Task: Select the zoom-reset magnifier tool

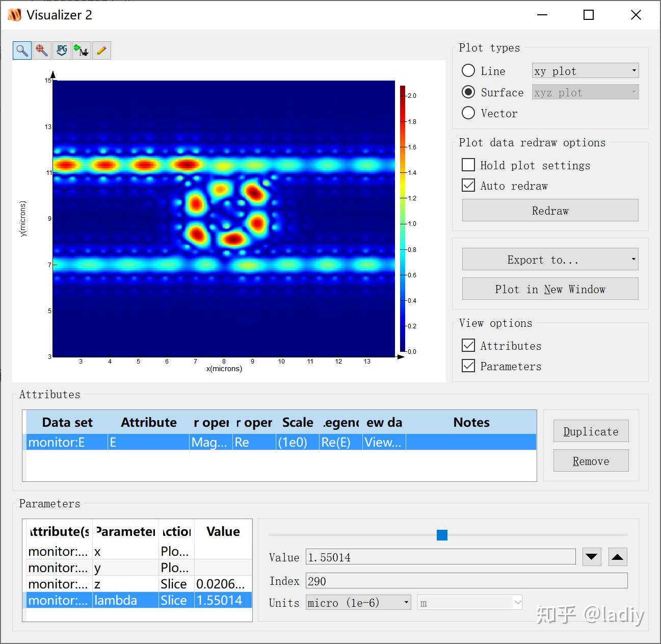Action: tap(42, 50)
